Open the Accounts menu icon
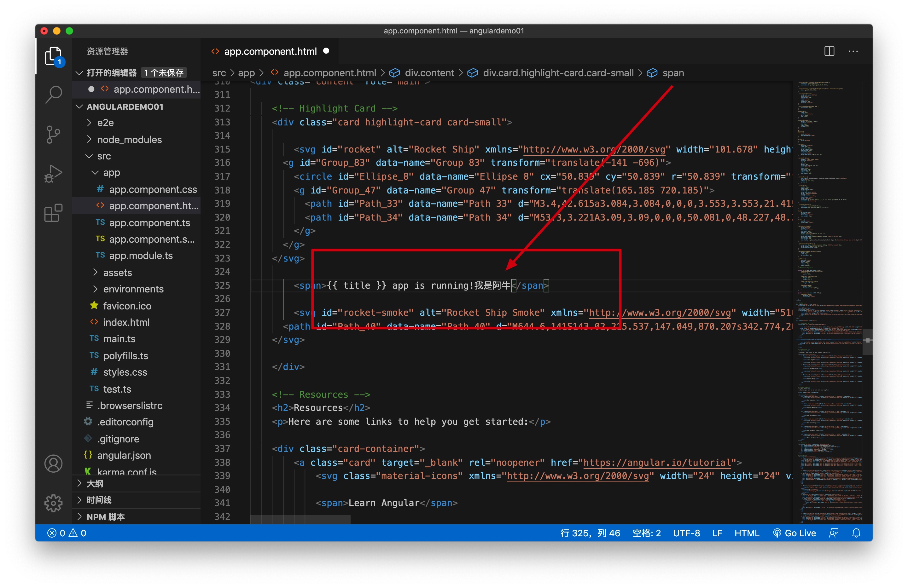Screen dimensions: 908x588 [x=53, y=463]
